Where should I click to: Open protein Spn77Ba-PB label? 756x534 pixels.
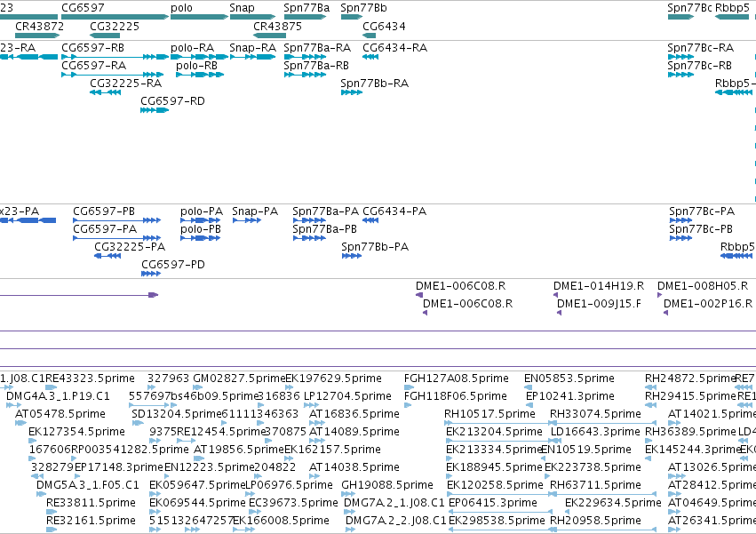coord(325,229)
